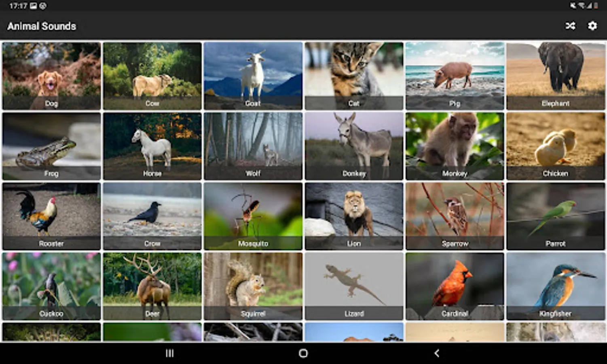Choose the Monkey tile
Viewport: 607px width, 364px height.
455,146
